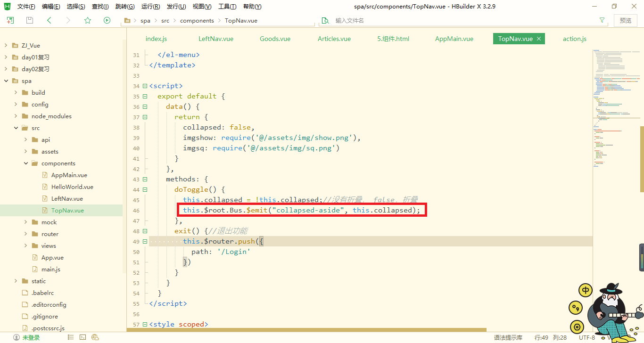Expand the ZJ_Vue project folder
644x343 pixels.
click(x=6, y=46)
